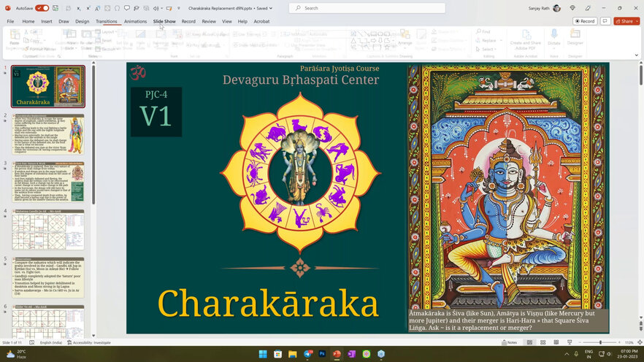Toggle Notes pane in status bar

510,342
